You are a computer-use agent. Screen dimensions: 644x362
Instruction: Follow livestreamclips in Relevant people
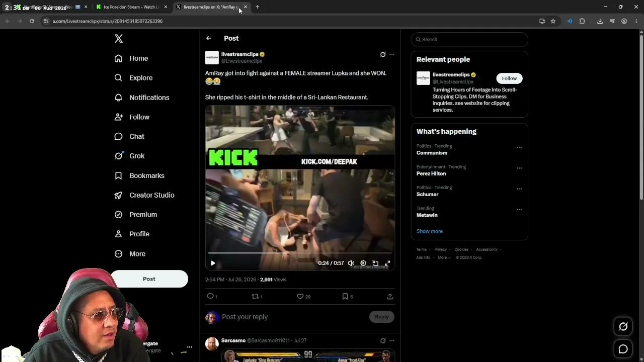pos(509,78)
